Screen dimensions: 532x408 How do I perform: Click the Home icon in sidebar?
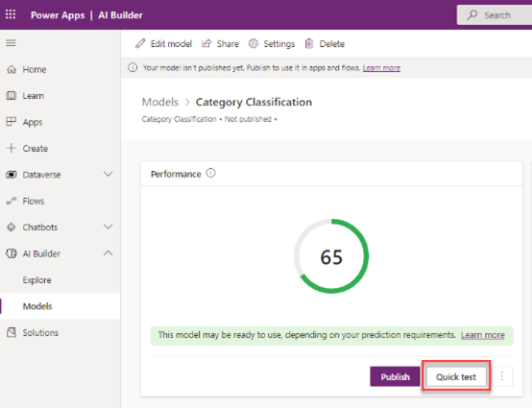pos(12,69)
